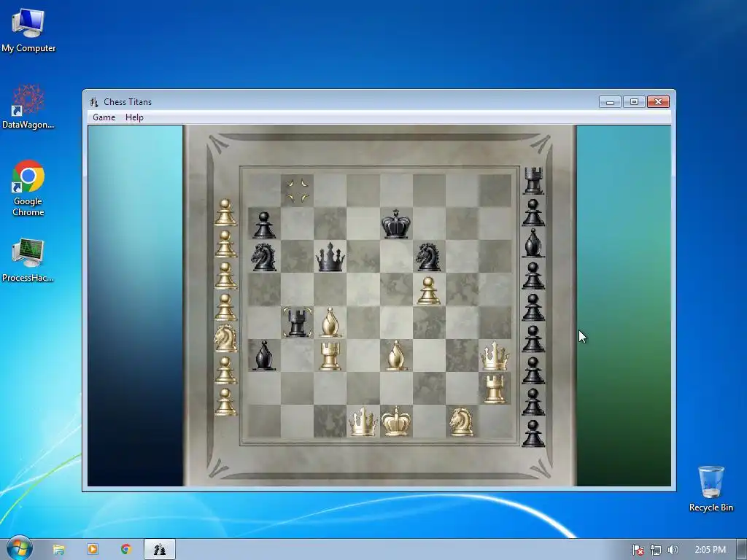
Task: Select the white bishop above the white king
Action: point(396,355)
